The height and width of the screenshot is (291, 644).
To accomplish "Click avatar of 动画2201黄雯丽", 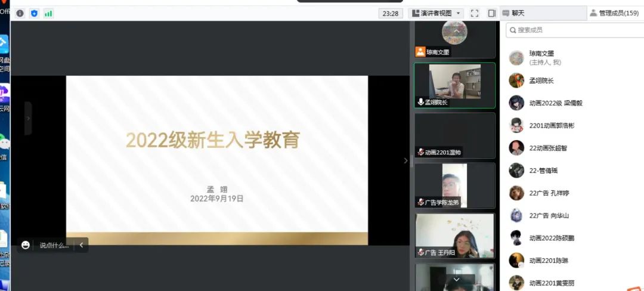I will coord(516,283).
